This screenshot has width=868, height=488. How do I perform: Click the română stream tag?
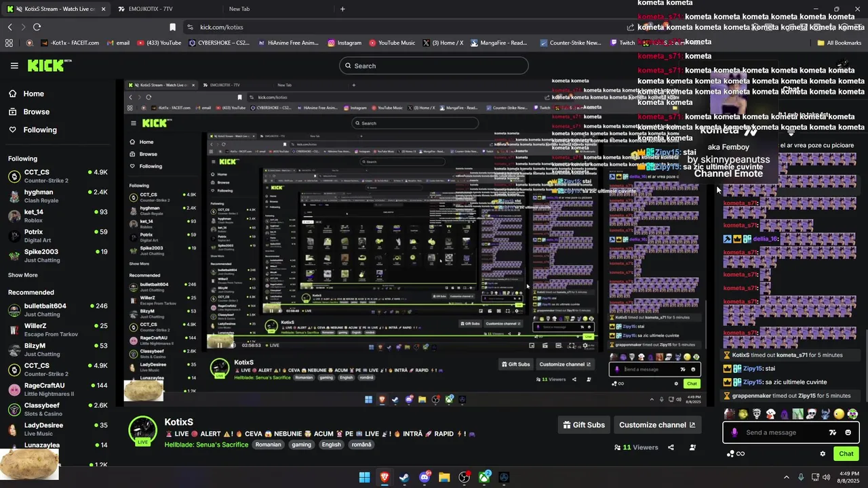point(361,445)
